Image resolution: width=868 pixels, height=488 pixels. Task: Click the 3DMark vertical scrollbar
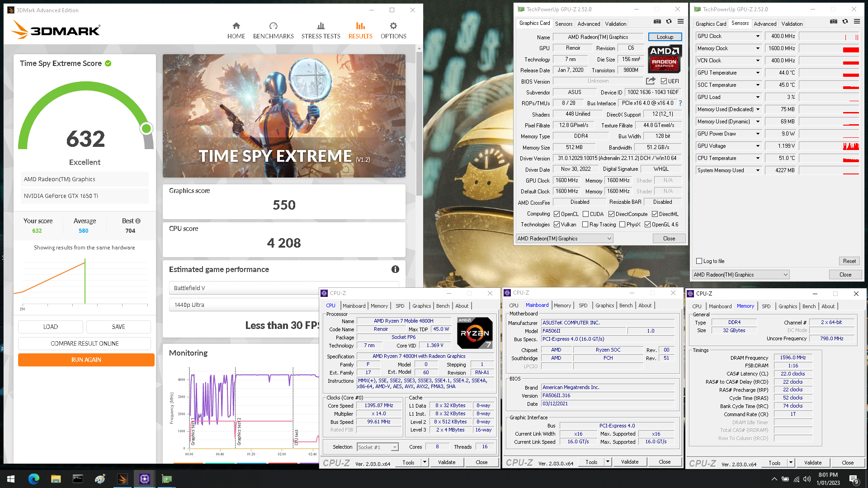[x=419, y=124]
